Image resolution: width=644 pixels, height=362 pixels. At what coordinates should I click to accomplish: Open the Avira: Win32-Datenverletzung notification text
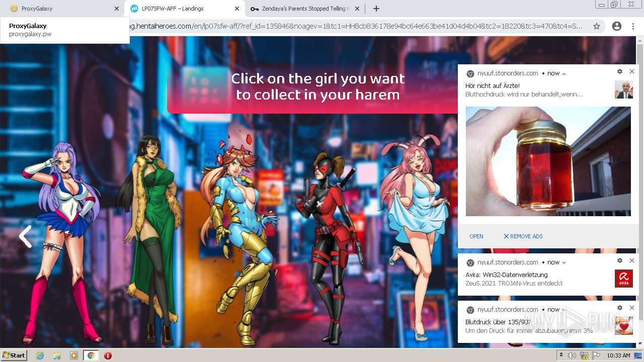pyautogui.click(x=507, y=275)
